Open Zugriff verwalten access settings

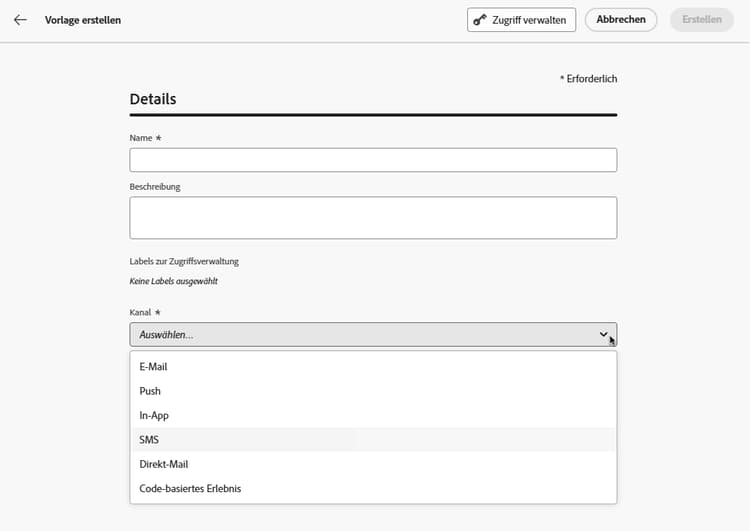point(521,20)
